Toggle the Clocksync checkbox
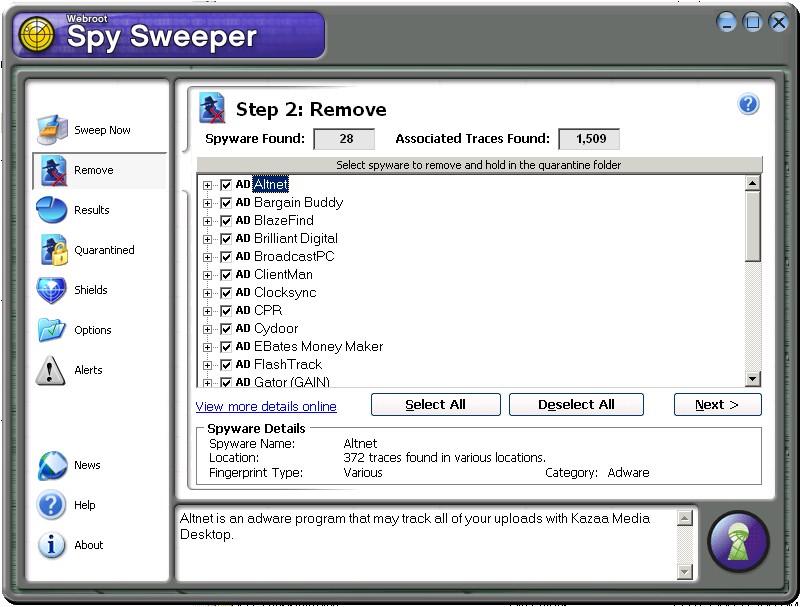Image resolution: width=800 pixels, height=607 pixels. click(x=226, y=293)
